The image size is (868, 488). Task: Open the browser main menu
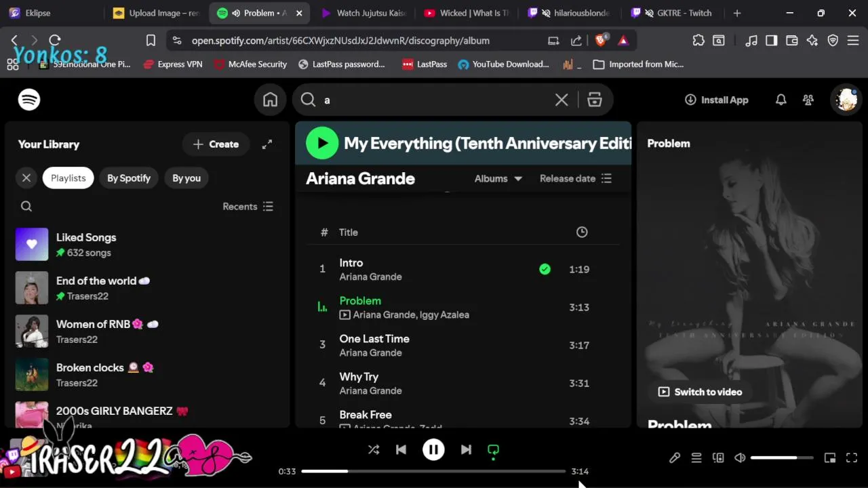click(x=853, y=41)
